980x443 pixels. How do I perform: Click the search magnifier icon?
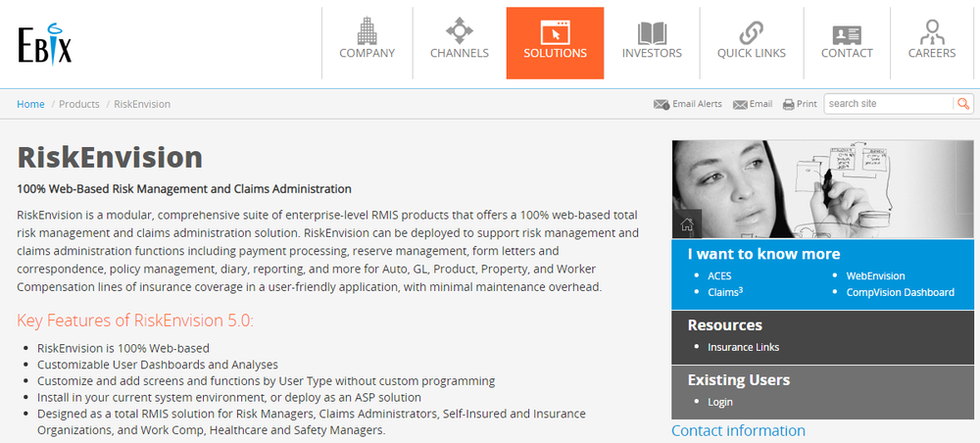(963, 104)
